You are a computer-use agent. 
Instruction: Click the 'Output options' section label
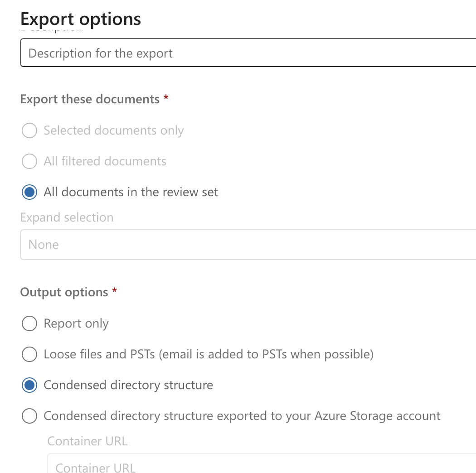[x=64, y=292]
